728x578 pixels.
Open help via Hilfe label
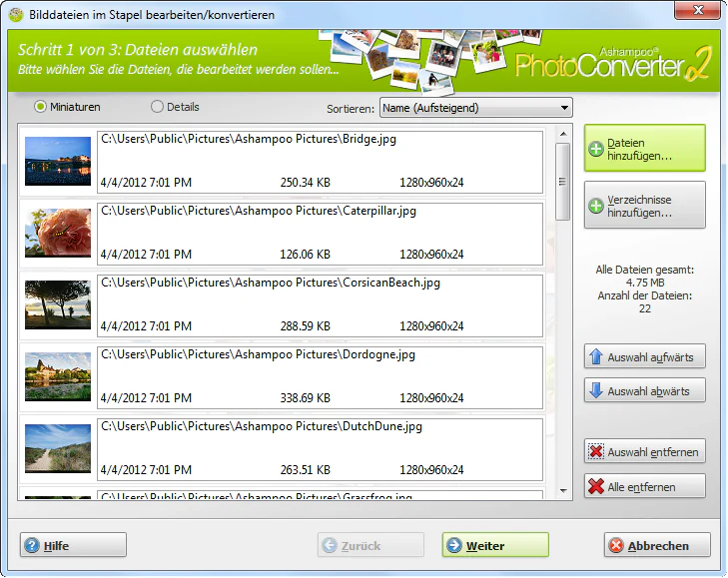pyautogui.click(x=56, y=546)
